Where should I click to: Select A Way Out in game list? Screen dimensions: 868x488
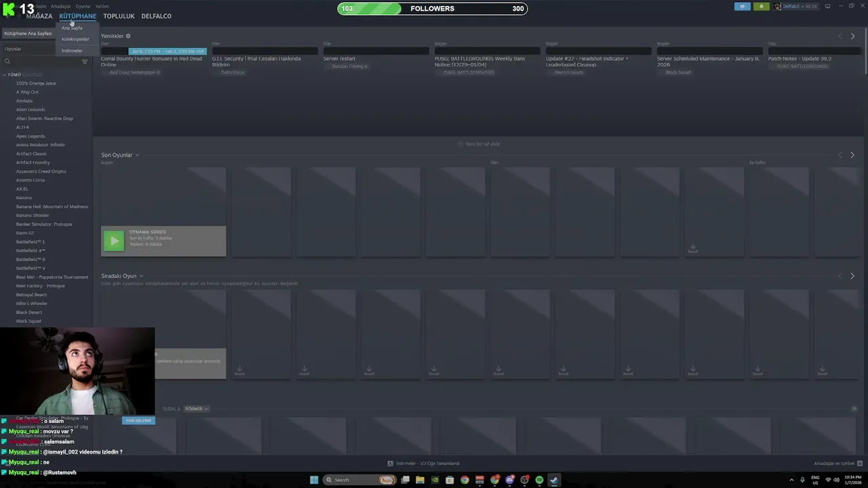(27, 92)
